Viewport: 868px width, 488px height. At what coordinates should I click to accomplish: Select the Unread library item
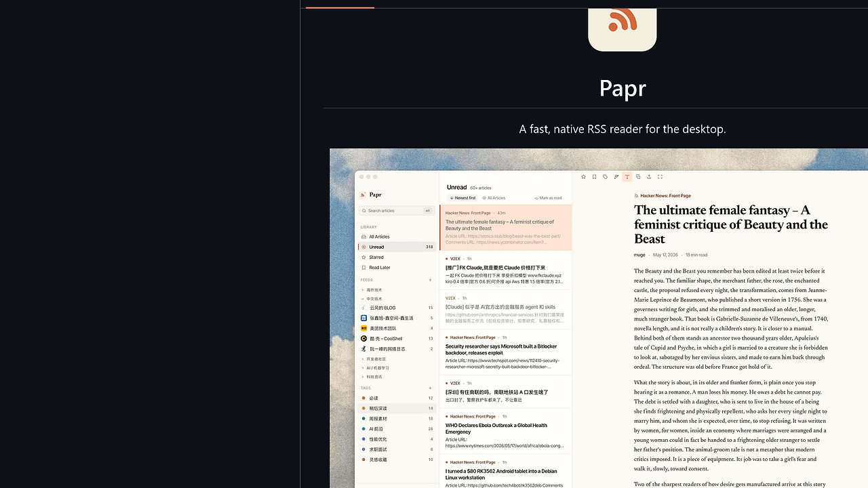click(x=397, y=247)
